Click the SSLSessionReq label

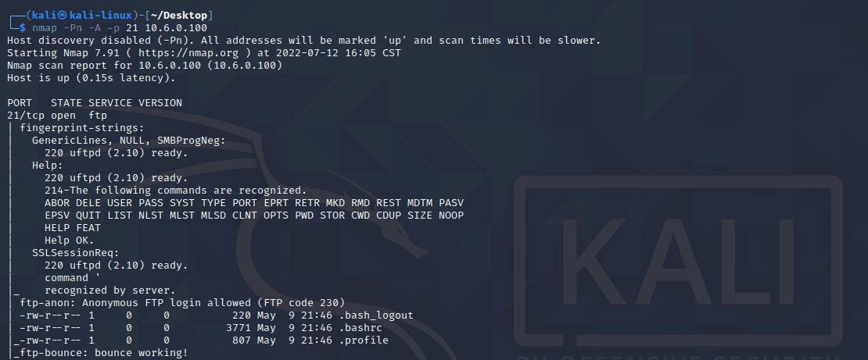pos(76,253)
